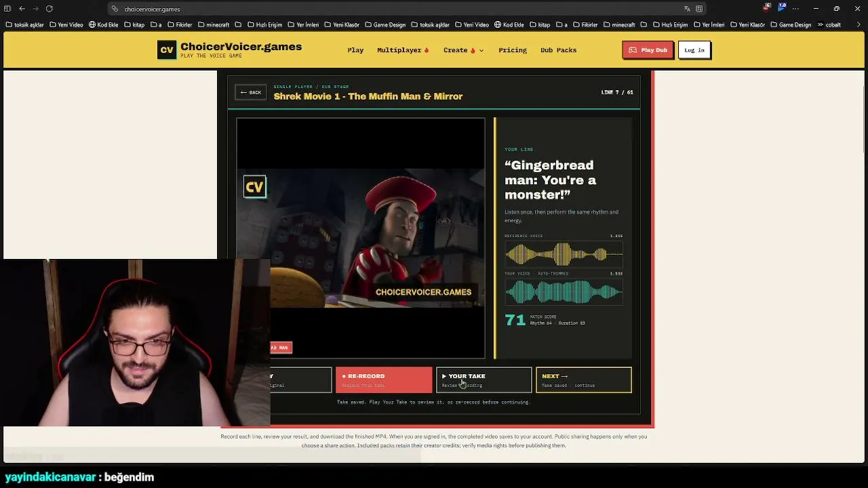Toggle the browser sidebar panel icon

(7, 9)
